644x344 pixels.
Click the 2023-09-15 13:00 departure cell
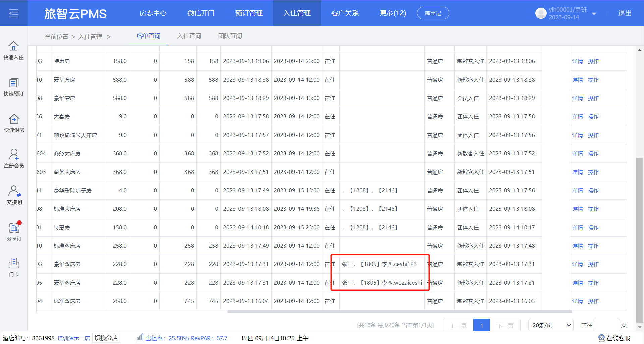click(x=297, y=190)
